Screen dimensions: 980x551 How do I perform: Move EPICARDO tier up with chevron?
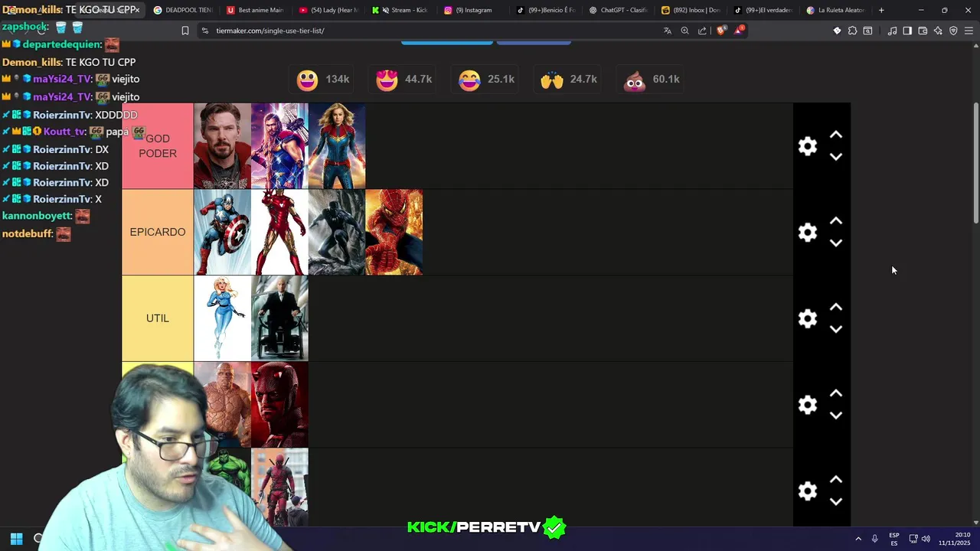coord(836,221)
